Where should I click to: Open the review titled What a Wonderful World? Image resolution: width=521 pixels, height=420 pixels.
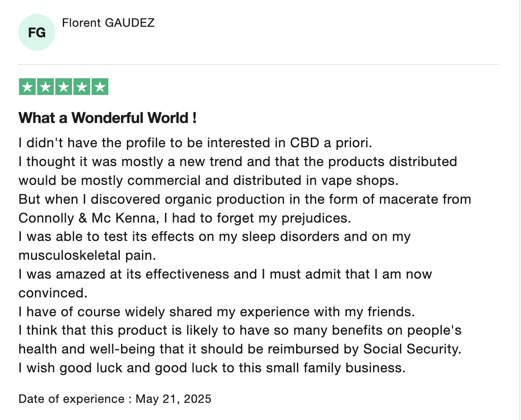point(108,118)
